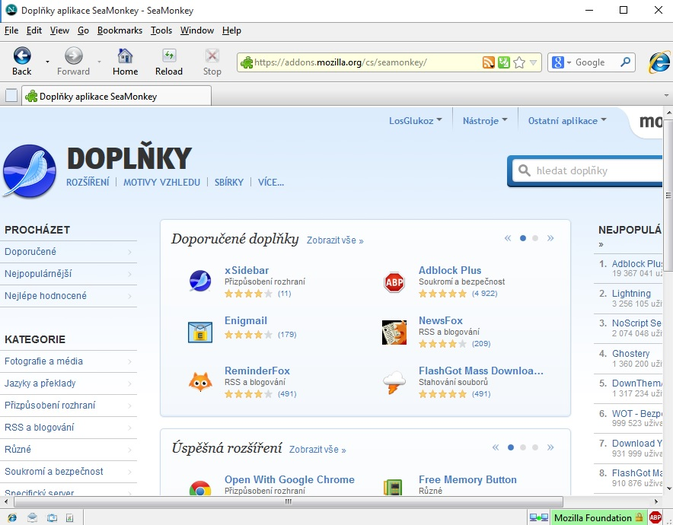The image size is (673, 525).
Task: Open the SBÍRKY link
Action: pyautogui.click(x=229, y=182)
